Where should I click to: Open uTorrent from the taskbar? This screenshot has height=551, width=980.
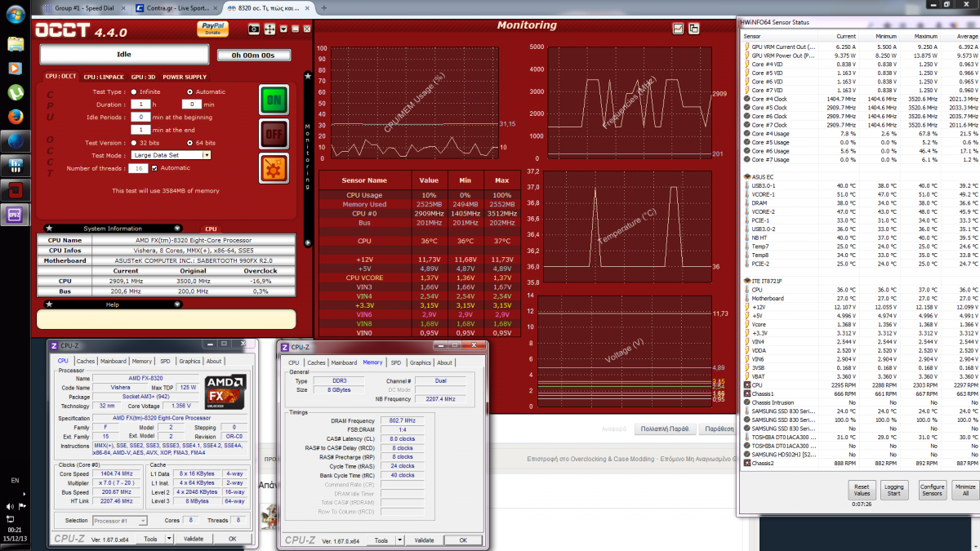tap(15, 92)
